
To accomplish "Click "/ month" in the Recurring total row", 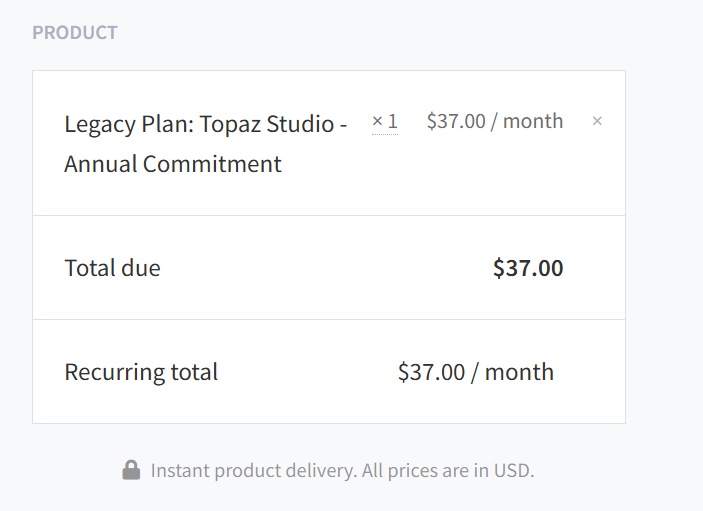I will point(512,372).
